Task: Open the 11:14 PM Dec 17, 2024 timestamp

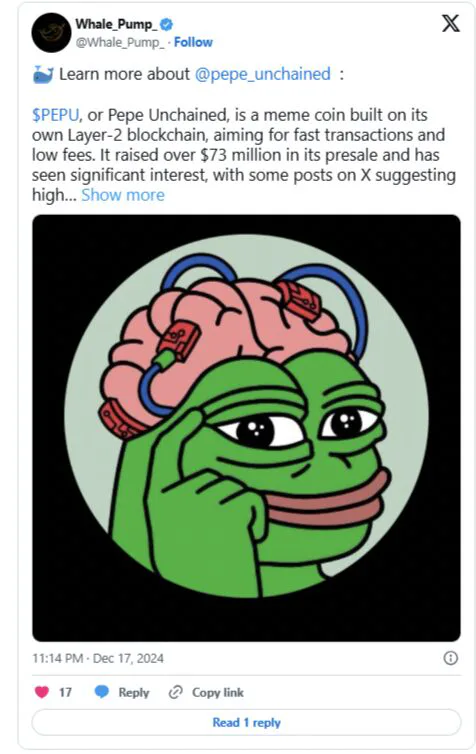Action: pos(98,658)
